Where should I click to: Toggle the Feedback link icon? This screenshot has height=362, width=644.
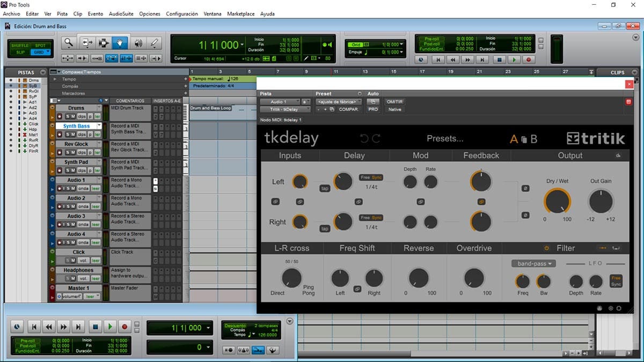coord(481,202)
